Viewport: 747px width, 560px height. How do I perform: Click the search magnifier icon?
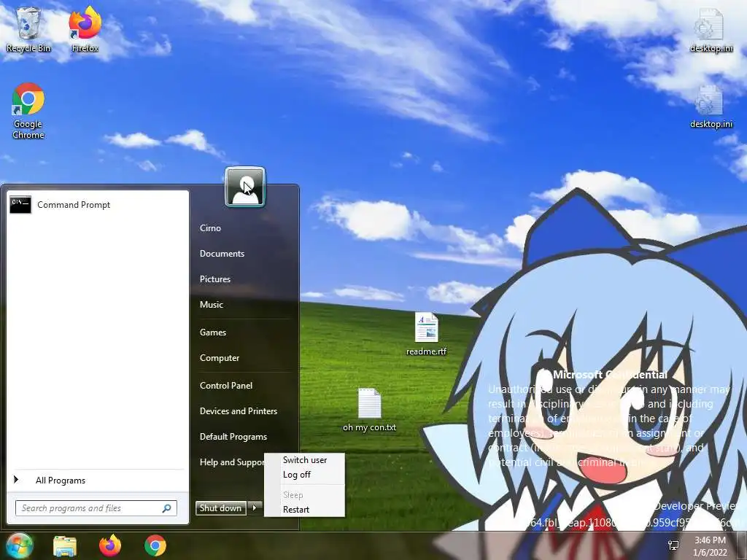(167, 508)
